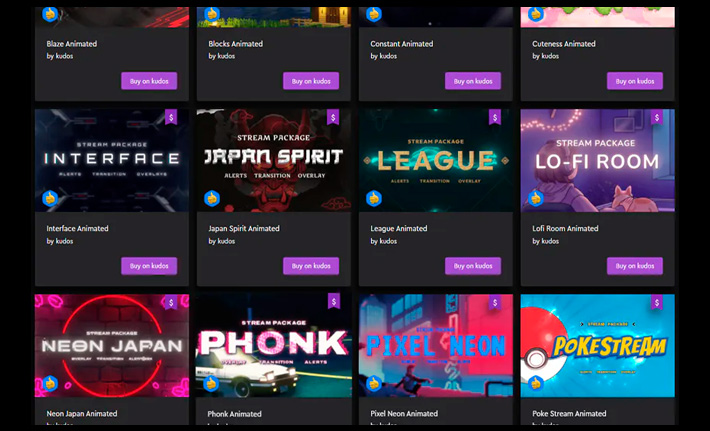
Task: Open the League Animated title link
Action: click(x=398, y=229)
